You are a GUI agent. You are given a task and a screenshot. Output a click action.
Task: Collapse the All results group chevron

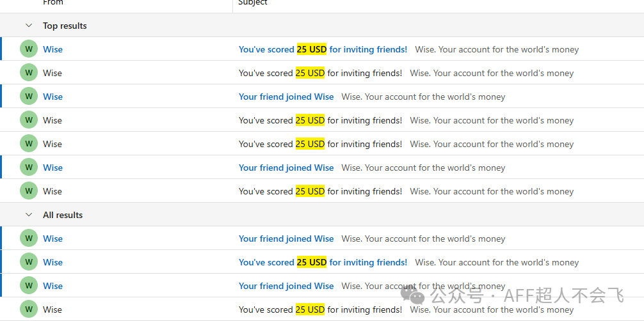(29, 215)
